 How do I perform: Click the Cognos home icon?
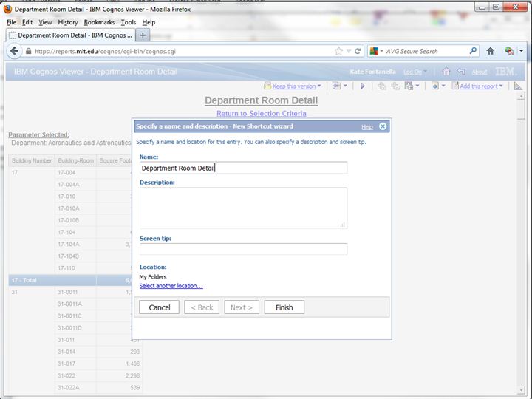(x=446, y=72)
